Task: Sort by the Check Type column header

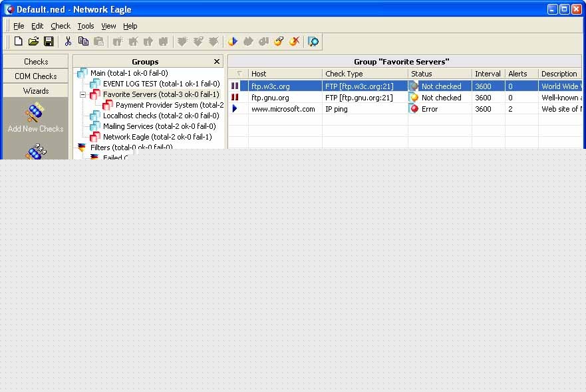Action: [x=365, y=74]
